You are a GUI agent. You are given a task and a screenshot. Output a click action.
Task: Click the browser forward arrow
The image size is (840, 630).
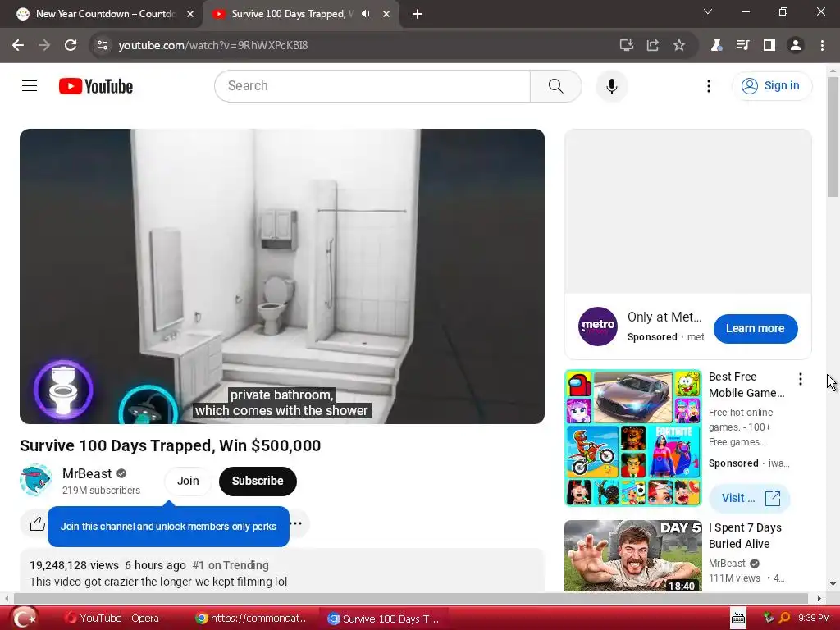click(x=44, y=46)
